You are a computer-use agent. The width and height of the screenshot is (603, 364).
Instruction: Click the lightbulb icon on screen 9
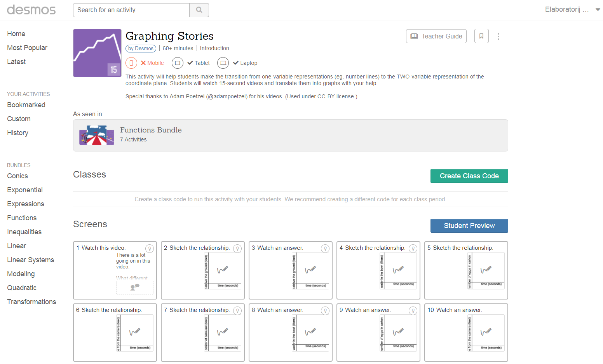tap(413, 311)
